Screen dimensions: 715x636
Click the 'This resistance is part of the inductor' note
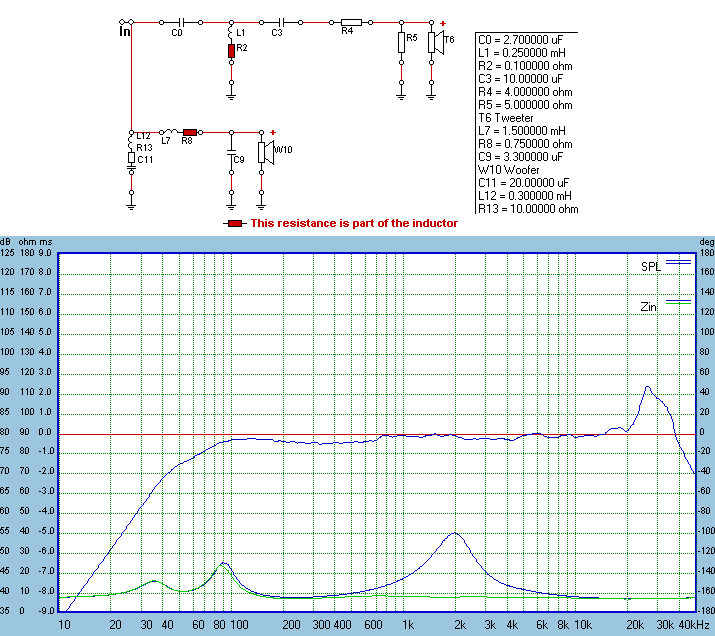pyautogui.click(x=354, y=224)
